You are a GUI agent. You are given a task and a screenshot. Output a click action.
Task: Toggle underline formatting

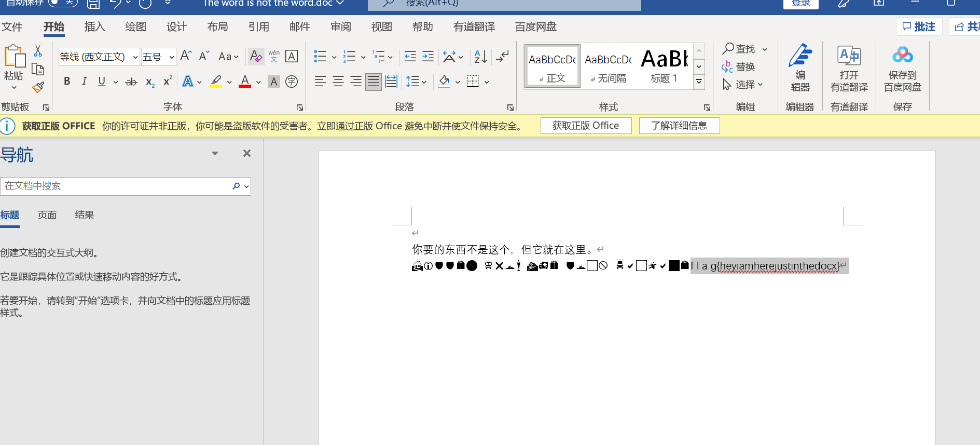[102, 82]
